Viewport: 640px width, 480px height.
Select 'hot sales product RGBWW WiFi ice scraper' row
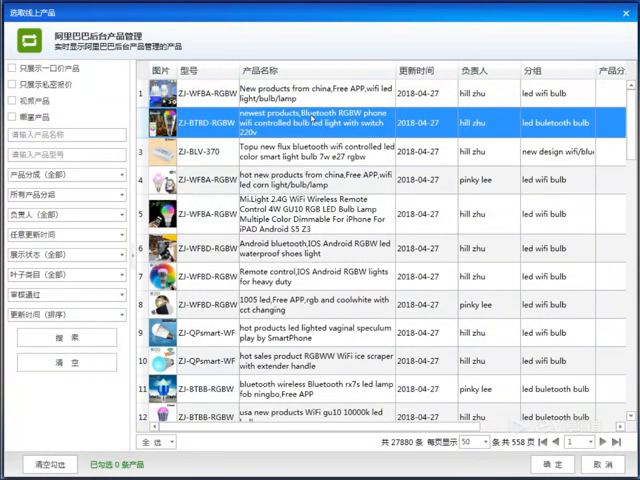[x=381, y=361]
